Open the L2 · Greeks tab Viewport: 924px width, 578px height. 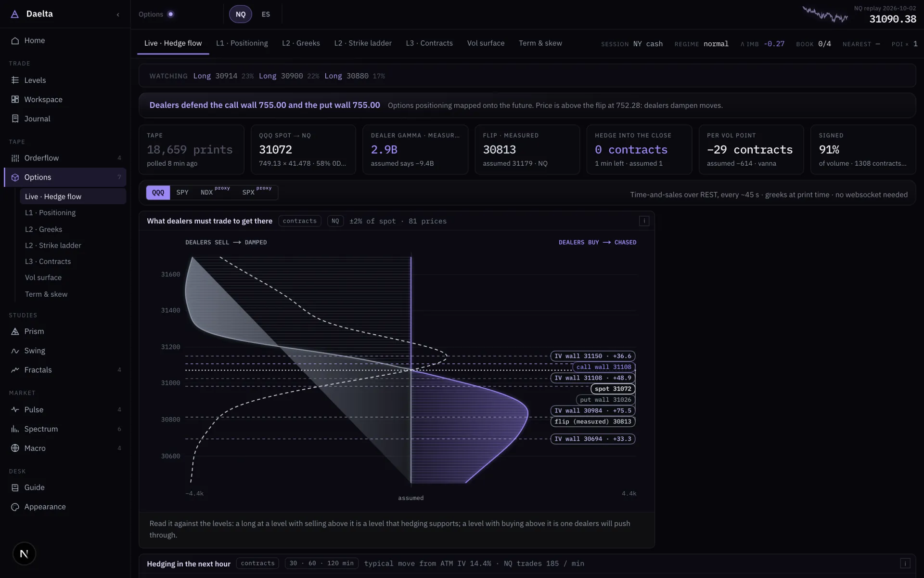coord(301,43)
